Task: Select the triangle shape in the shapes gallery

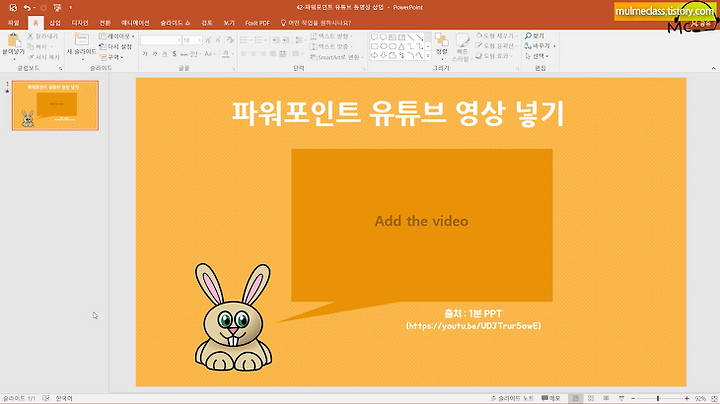Action: tap(401, 46)
